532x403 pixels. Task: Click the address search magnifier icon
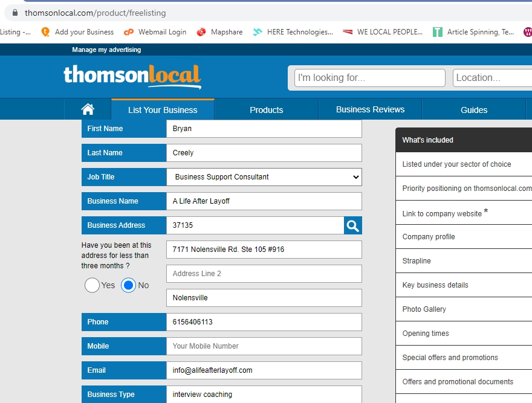coord(353,225)
